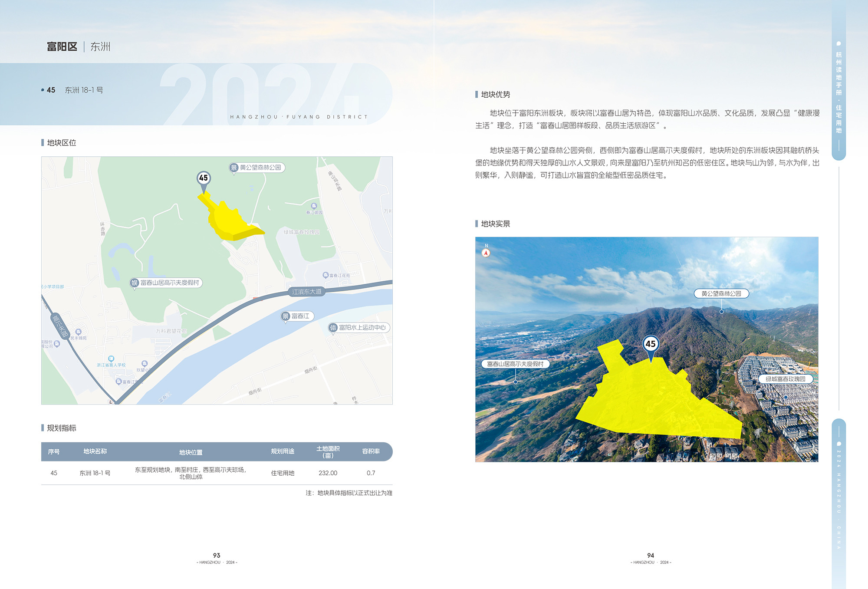Click the 富春江花苑 marker on the map
Screen dimensions: 868x589
point(336,275)
